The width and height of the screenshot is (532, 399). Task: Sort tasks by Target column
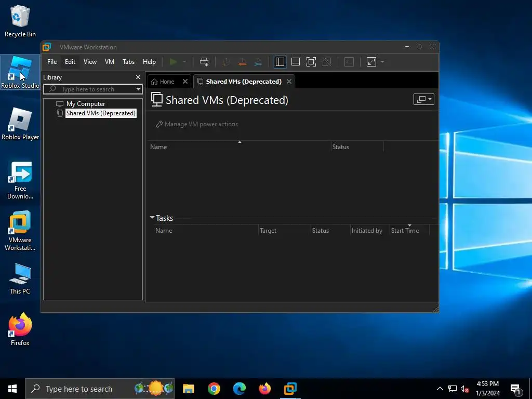(284, 231)
